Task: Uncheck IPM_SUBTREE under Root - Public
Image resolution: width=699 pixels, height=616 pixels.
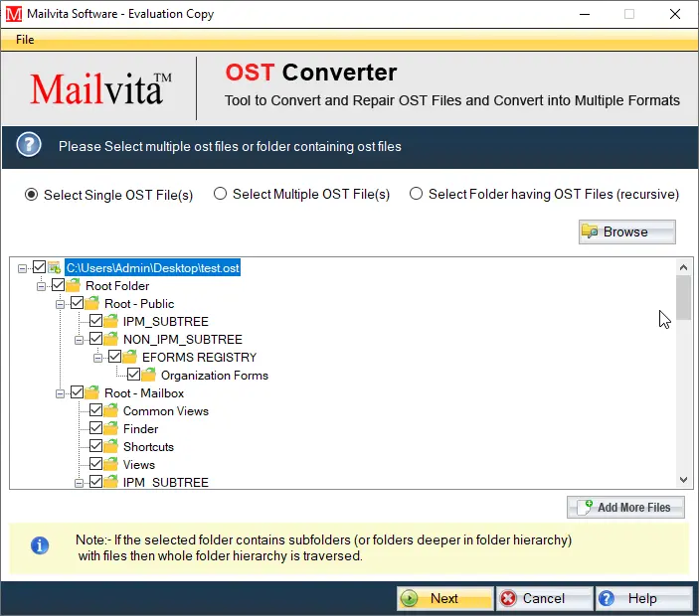Action: (95, 321)
